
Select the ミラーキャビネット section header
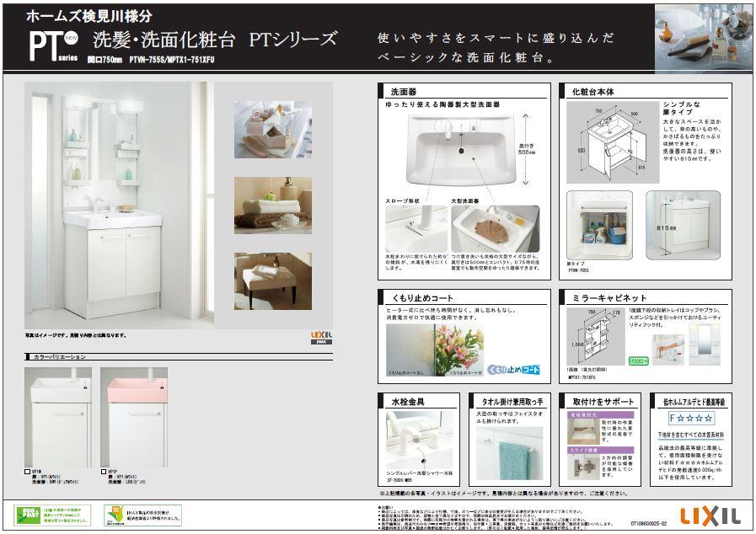pos(610,298)
